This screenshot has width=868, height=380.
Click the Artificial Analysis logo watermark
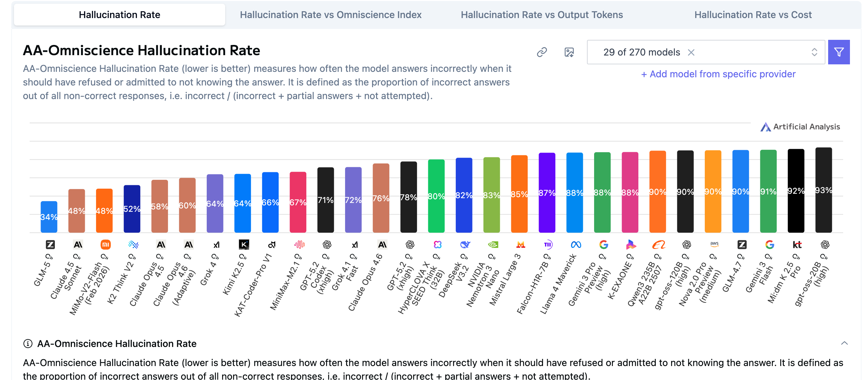[x=800, y=127]
